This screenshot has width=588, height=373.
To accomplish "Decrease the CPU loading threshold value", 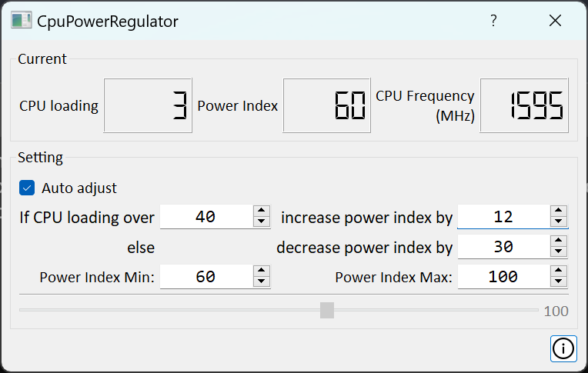I will click(262, 222).
